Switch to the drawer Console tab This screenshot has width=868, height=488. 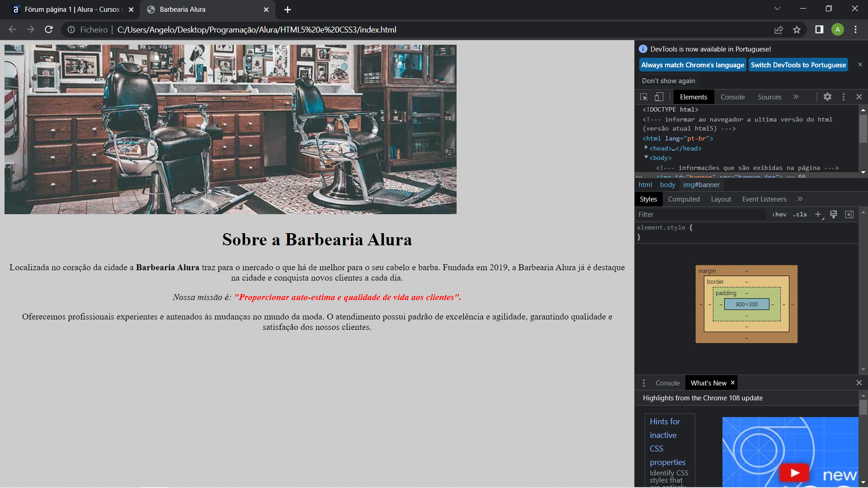(x=667, y=383)
